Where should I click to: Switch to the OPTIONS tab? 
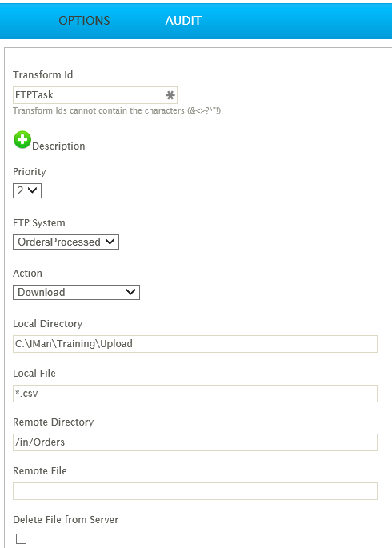coord(84,21)
